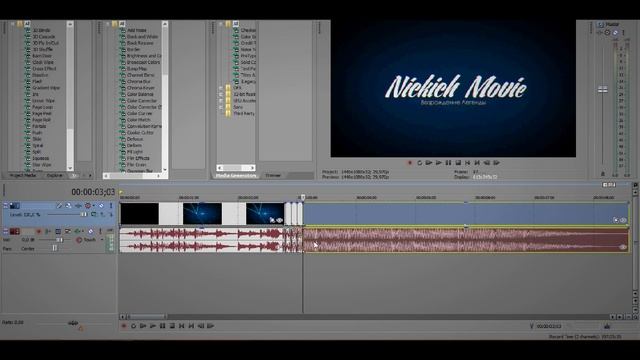Pause playback in the timeline transport bar
The height and width of the screenshot is (360, 640).
pos(162,326)
